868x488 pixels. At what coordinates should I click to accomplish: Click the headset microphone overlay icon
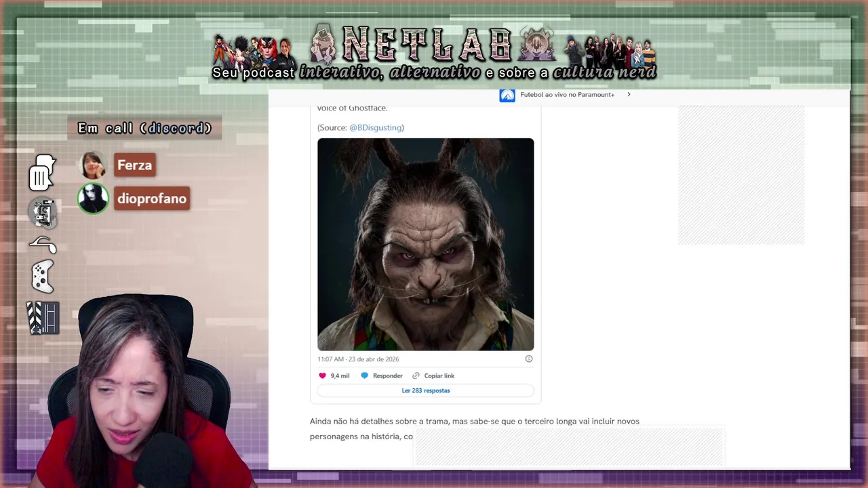pyautogui.click(x=42, y=245)
